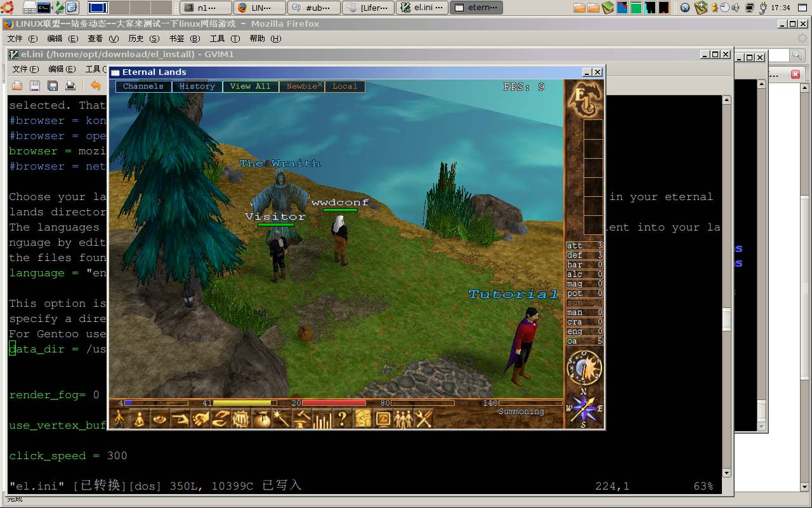Select the clenched-fist Attack icon
The width and height of the screenshot is (812, 508).
(x=241, y=419)
